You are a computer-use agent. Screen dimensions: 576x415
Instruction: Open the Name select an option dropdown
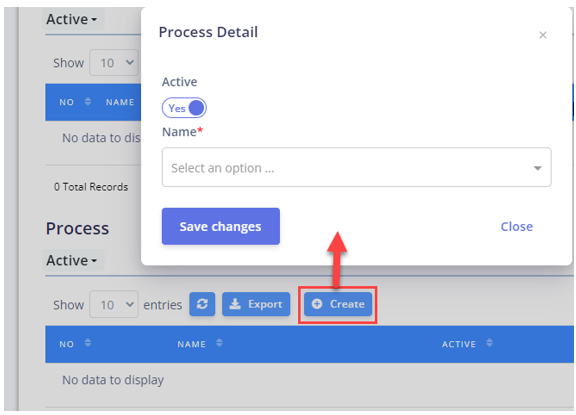tap(356, 167)
